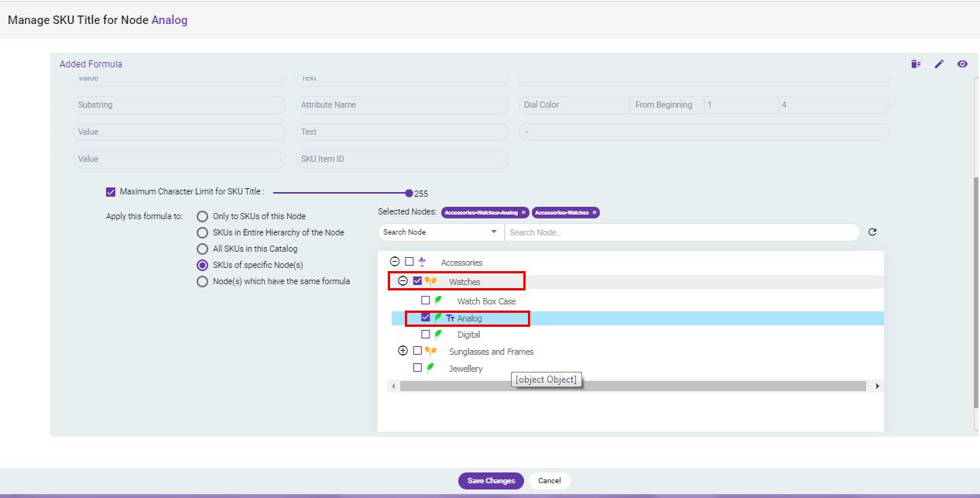Click the substring length field showing 4
The image size is (980, 498).
(x=834, y=105)
